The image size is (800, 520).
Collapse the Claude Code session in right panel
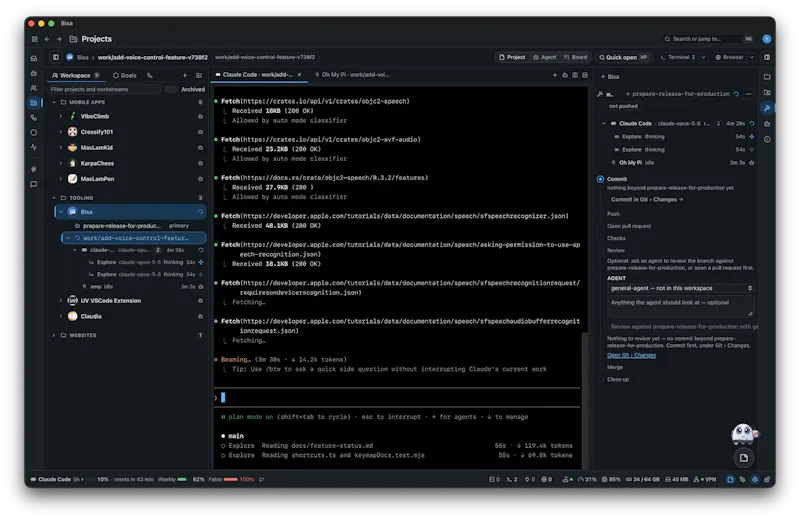coord(604,123)
